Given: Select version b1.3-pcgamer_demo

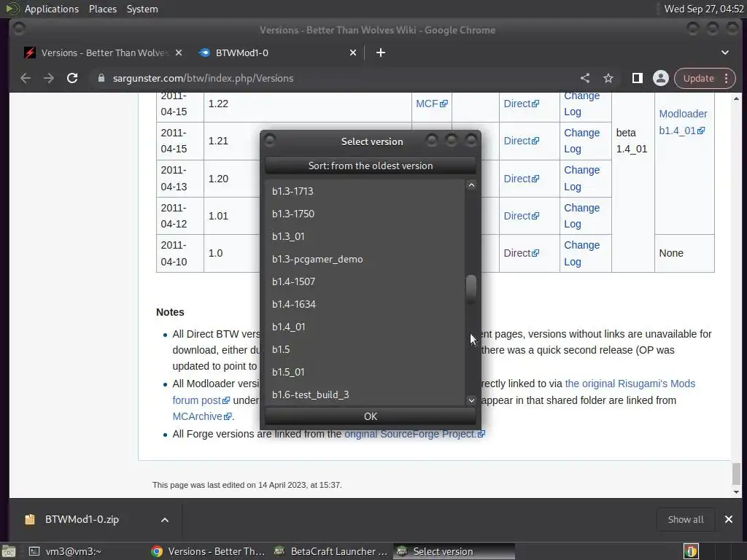Looking at the screenshot, I should 365,259.
